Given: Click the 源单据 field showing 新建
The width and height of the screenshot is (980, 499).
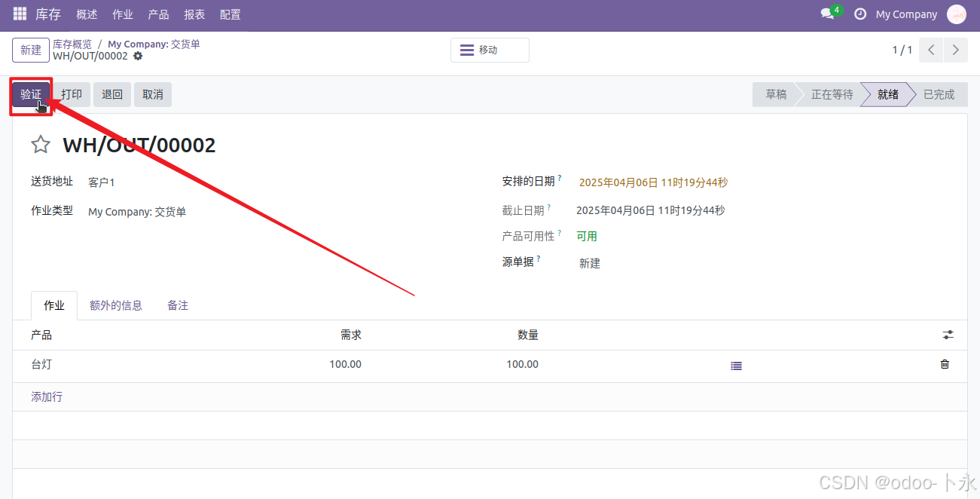Looking at the screenshot, I should pyautogui.click(x=590, y=263).
